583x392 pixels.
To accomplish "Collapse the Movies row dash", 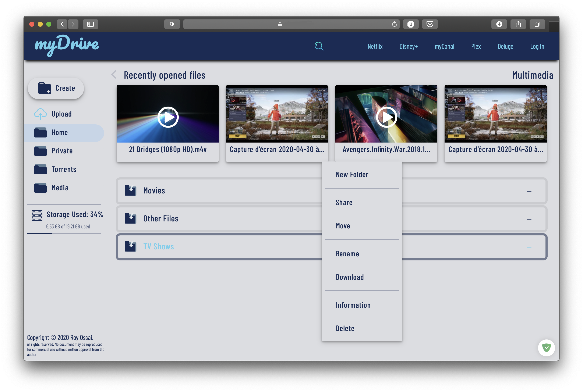I will (529, 191).
